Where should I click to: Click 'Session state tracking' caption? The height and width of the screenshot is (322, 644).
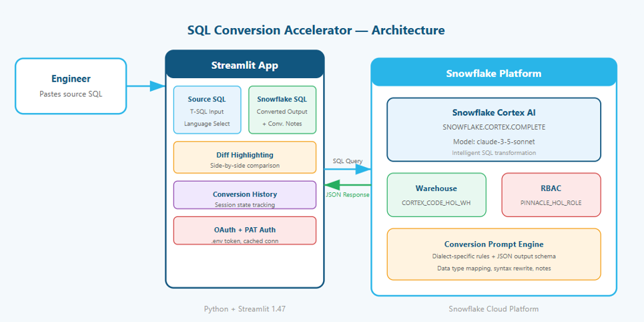(245, 204)
